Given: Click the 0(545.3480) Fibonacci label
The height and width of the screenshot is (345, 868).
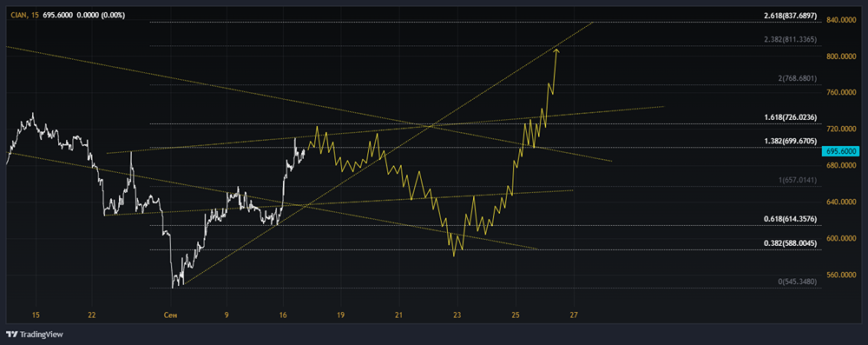Looking at the screenshot, I should tap(798, 282).
